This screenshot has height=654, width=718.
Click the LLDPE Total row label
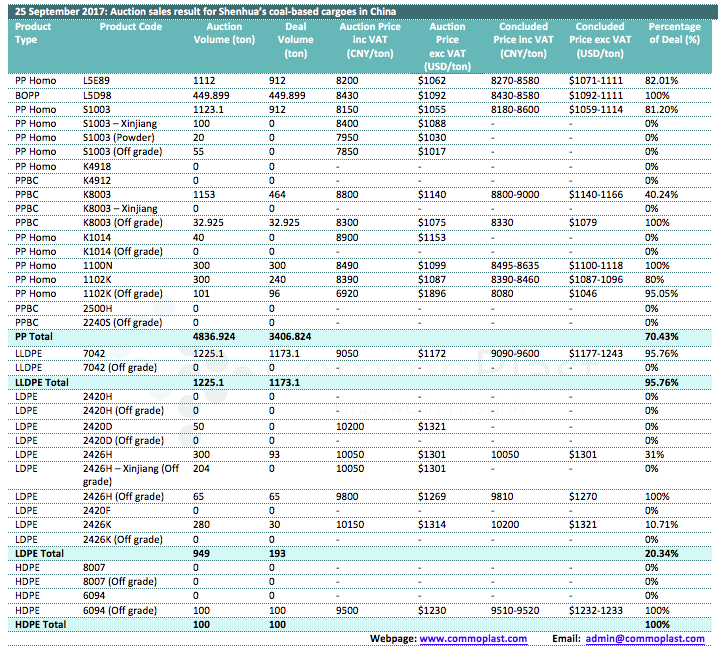(41, 382)
